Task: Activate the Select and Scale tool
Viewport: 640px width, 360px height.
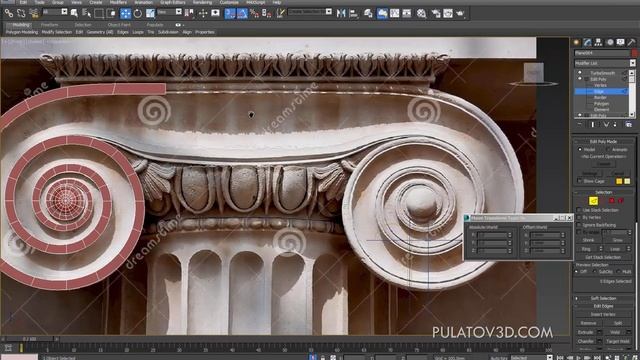Action: (150, 13)
